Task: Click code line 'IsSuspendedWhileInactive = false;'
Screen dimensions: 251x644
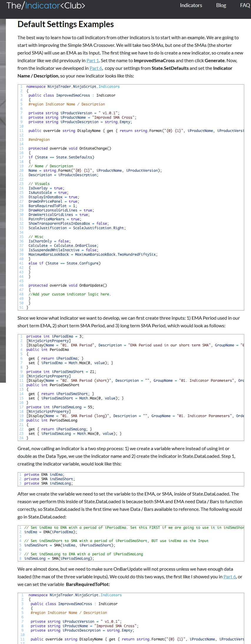Action: coord(63,250)
